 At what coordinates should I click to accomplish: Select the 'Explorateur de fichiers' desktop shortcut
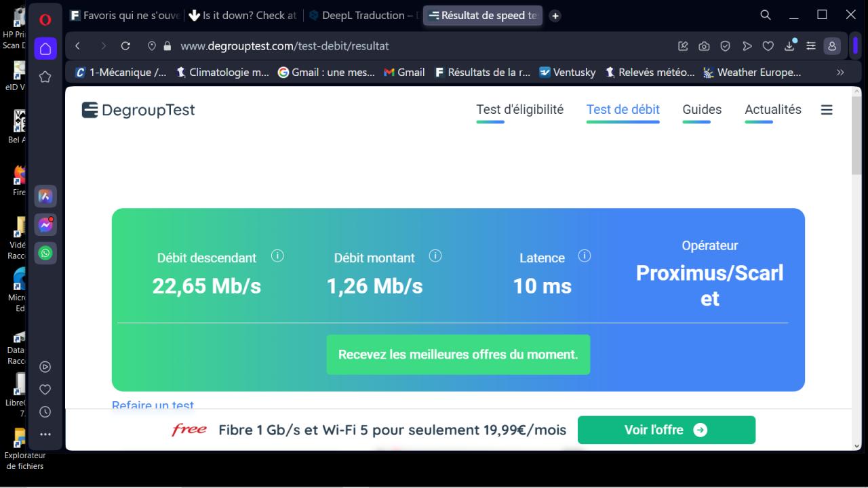click(24, 448)
